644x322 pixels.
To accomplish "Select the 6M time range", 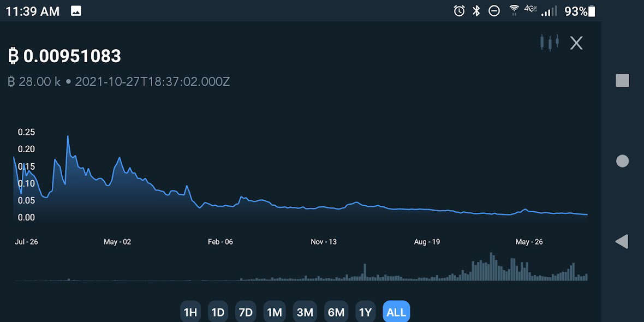I will coord(336,312).
